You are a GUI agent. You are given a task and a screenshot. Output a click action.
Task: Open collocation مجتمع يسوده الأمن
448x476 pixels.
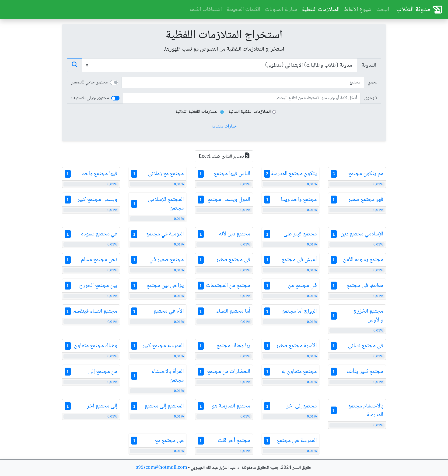(363, 260)
